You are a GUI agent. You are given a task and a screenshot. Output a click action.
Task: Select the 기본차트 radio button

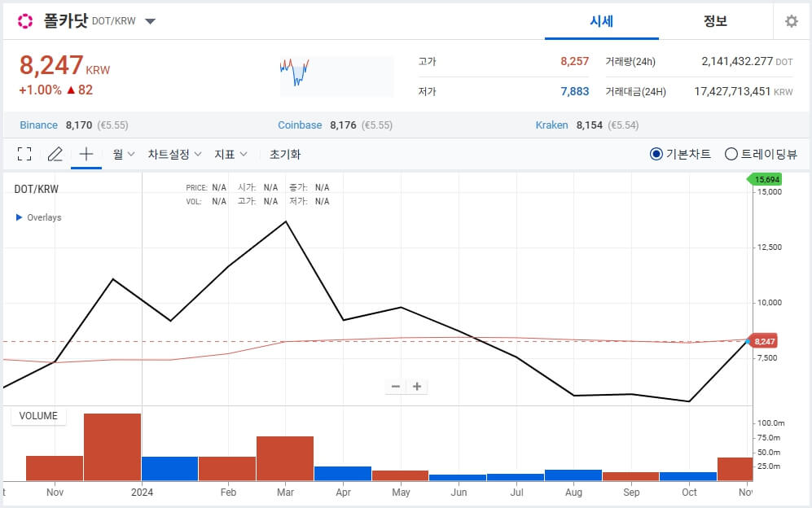656,154
